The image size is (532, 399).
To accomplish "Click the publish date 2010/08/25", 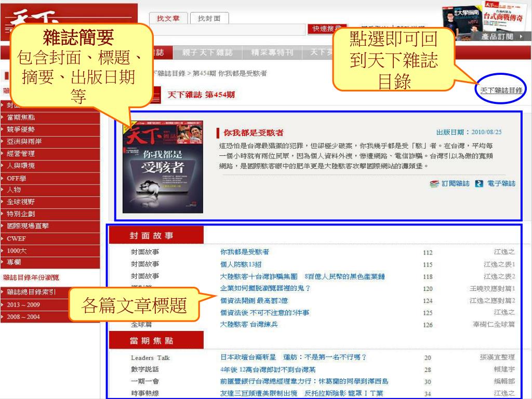I will pyautogui.click(x=486, y=132).
